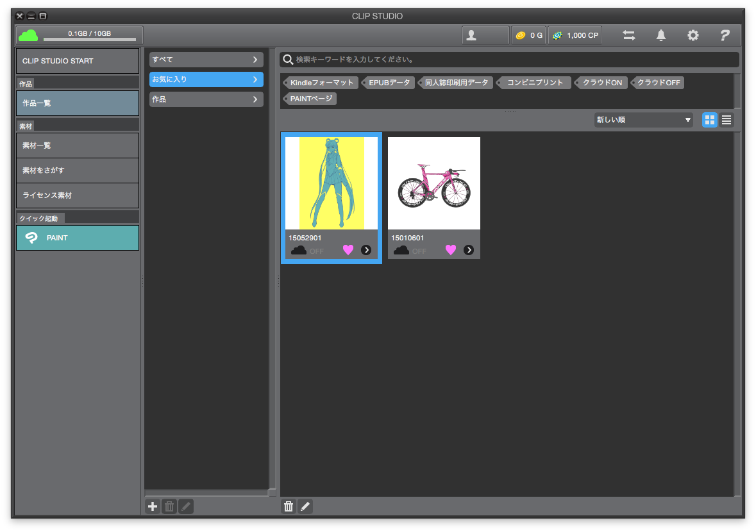
Task: Expand the すべて category
Action: 206,60
